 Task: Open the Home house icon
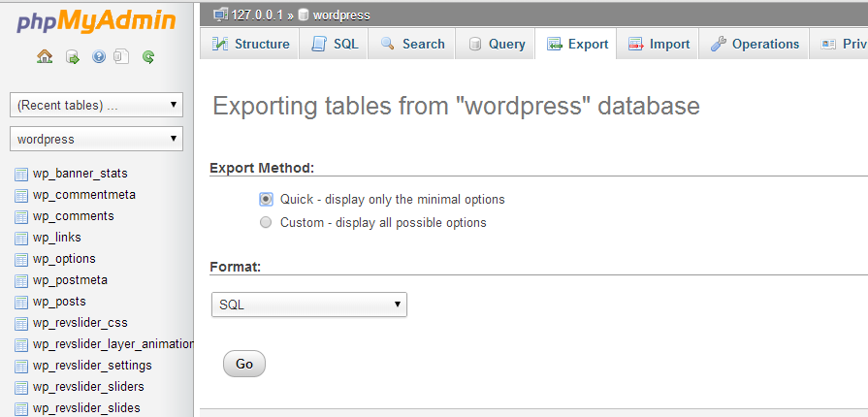click(45, 56)
